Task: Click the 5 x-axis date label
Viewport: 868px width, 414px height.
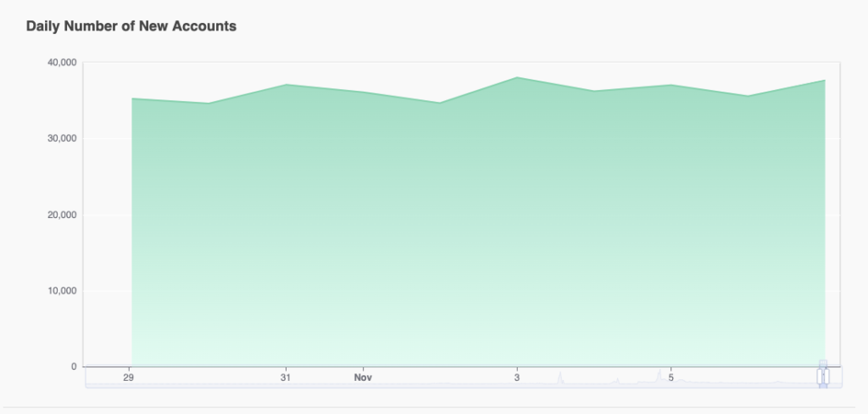Action: pyautogui.click(x=671, y=378)
